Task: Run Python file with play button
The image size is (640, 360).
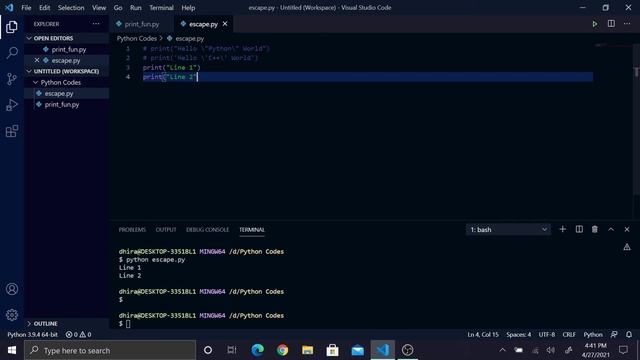Action: (x=595, y=24)
